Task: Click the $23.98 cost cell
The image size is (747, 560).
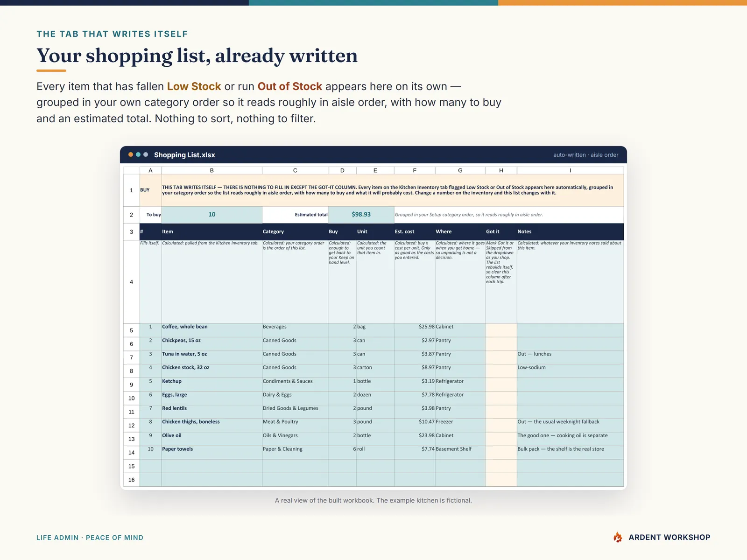Action: [415, 439]
